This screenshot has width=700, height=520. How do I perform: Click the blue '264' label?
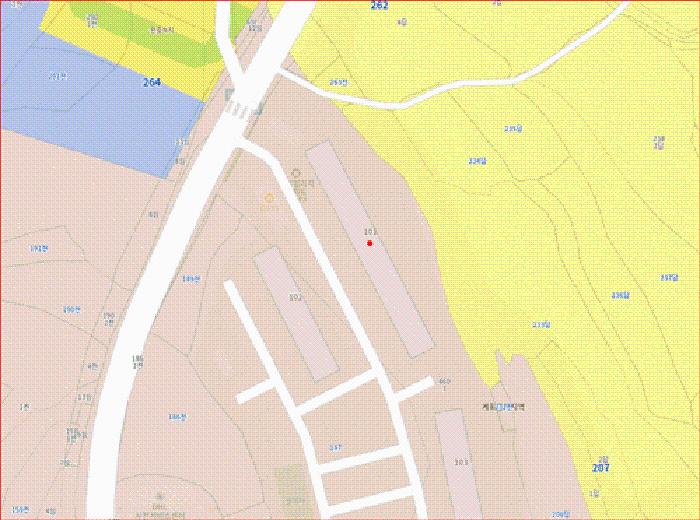coord(152,82)
